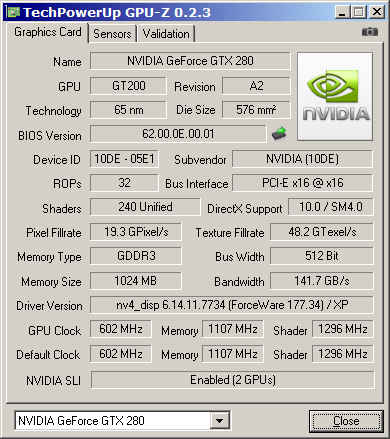Click the DirectX Support field 10.0 / SM4.0
Image resolution: width=390 pixels, height=439 pixels.
tap(331, 207)
